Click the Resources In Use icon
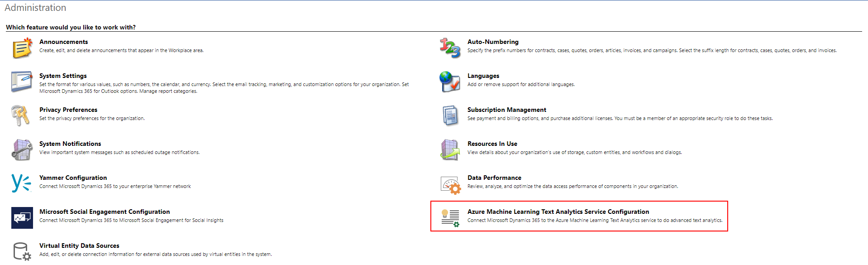Viewport: 868px width, 265px height. point(450,149)
